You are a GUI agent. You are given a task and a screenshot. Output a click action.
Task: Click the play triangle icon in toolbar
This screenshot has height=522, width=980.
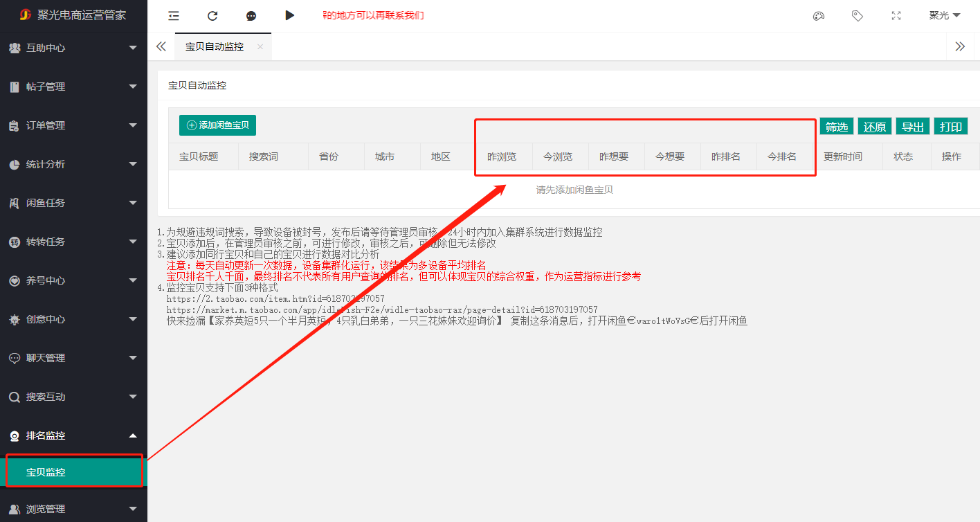(290, 15)
